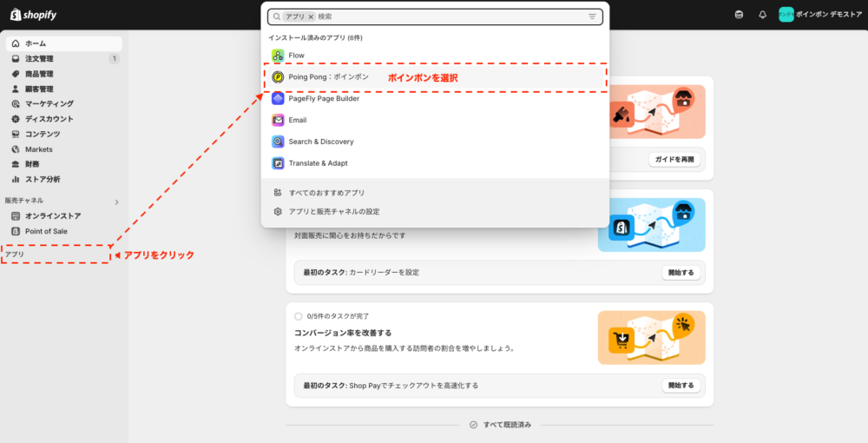
Task: Open the Flow app icon
Action: [x=278, y=56]
